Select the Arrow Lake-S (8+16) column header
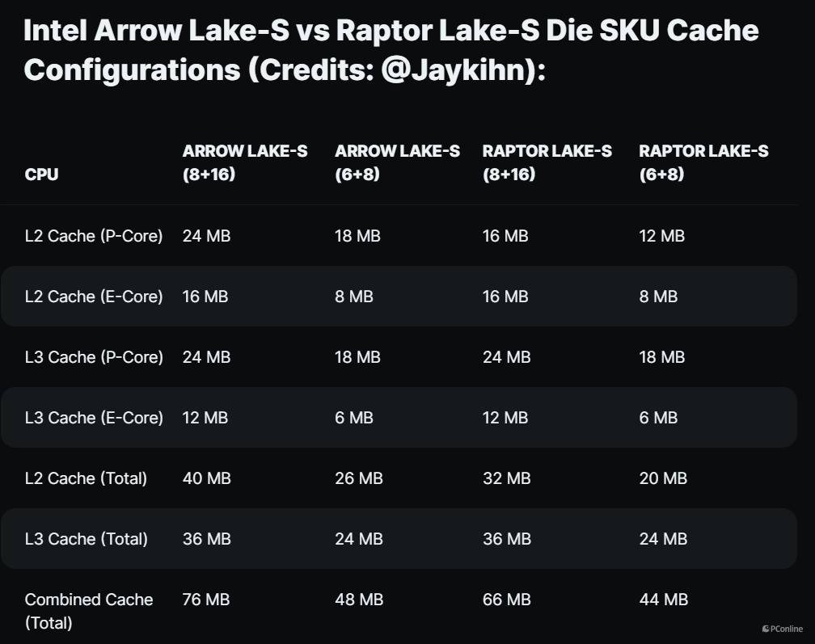The image size is (815, 644). pos(245,162)
